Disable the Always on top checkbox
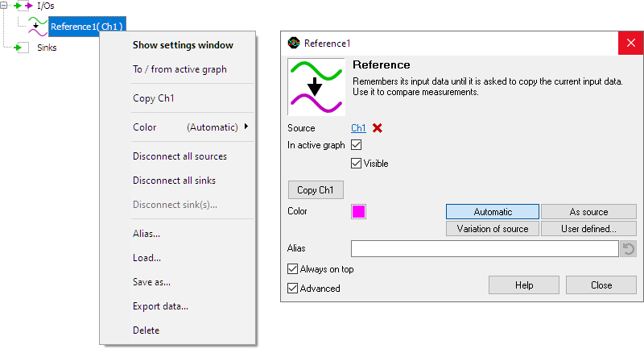The image size is (644, 349). (292, 269)
